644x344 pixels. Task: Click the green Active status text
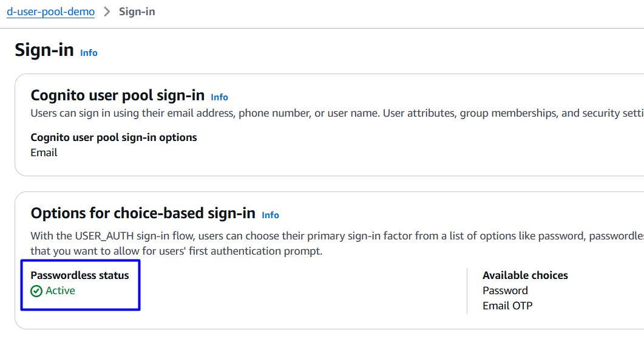60,291
